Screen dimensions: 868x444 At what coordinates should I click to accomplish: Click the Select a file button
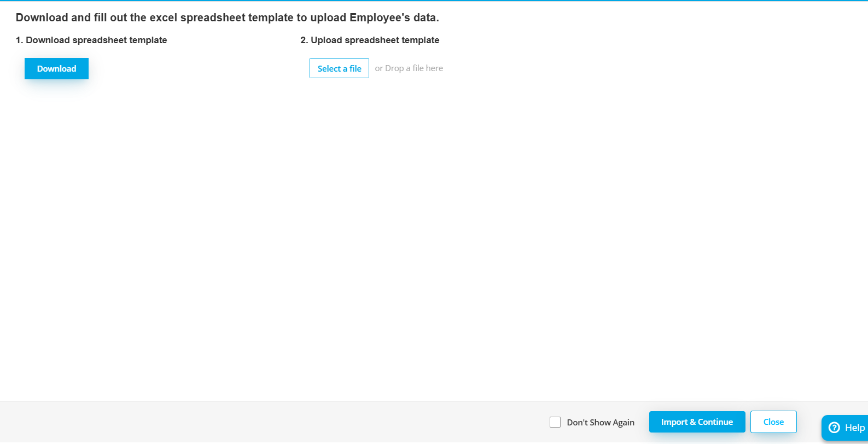pos(339,68)
